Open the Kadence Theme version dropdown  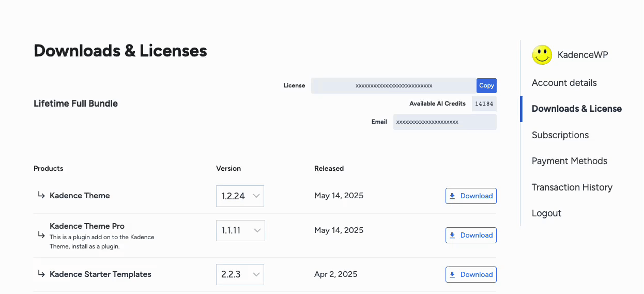240,196
